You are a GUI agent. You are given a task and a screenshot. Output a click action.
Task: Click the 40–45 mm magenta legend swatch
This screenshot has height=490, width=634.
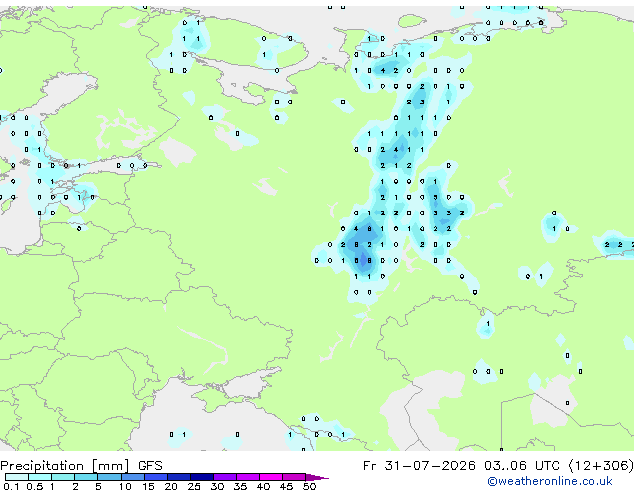pos(271,477)
